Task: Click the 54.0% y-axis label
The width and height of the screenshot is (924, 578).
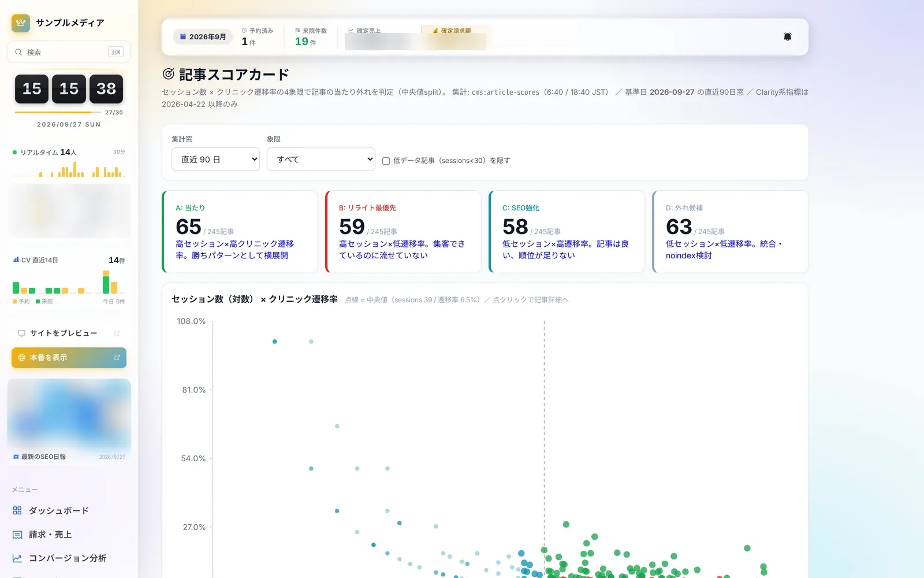Action: pyautogui.click(x=193, y=459)
